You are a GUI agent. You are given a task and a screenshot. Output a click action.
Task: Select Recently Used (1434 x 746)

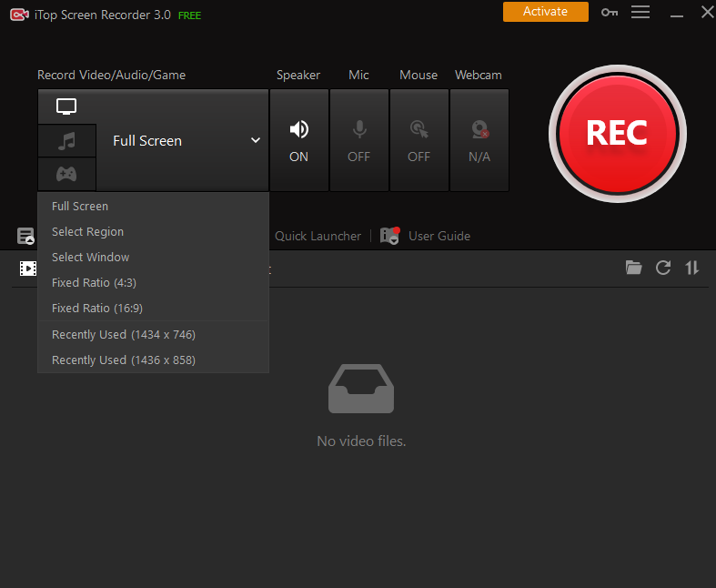pyautogui.click(x=124, y=335)
